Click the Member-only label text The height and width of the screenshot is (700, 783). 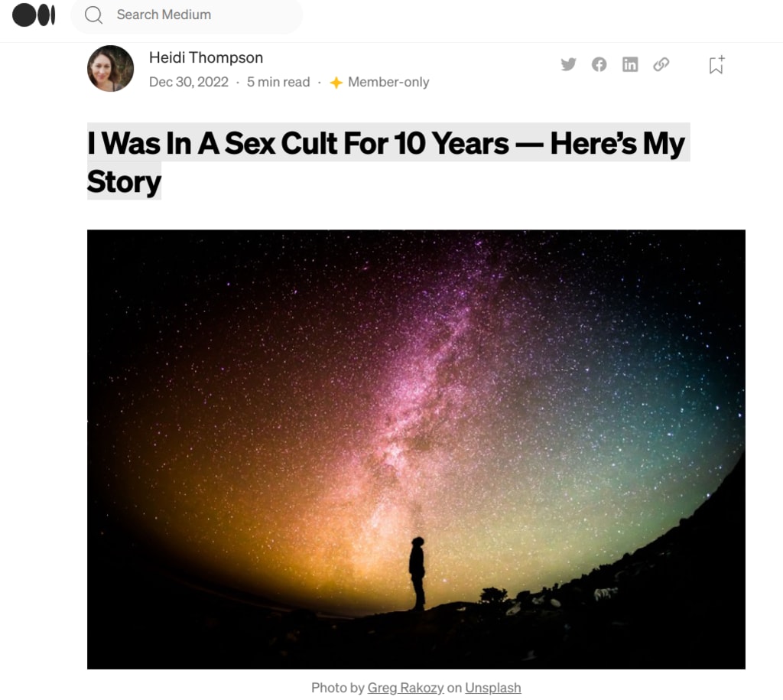point(388,82)
